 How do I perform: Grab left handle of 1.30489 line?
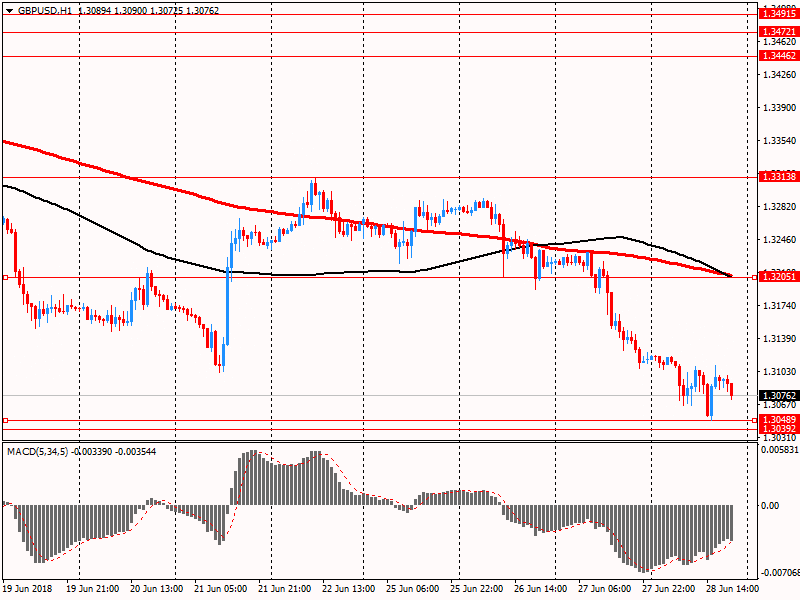click(6, 420)
